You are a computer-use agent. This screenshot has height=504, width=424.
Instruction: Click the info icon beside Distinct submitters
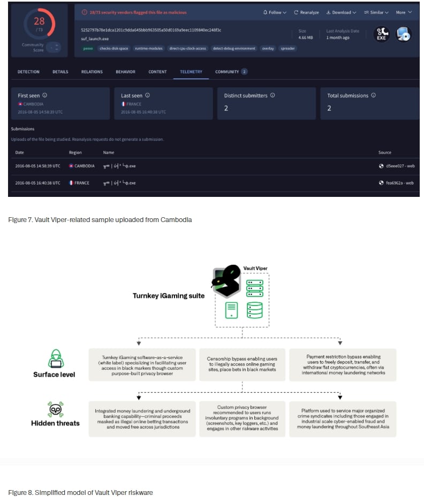272,95
